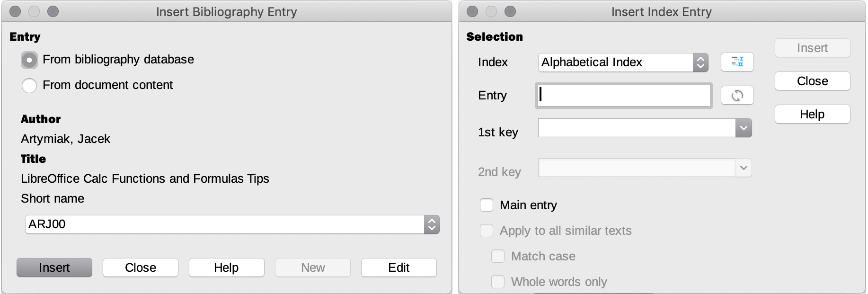Open the 1st key dropdown arrow

tap(743, 128)
